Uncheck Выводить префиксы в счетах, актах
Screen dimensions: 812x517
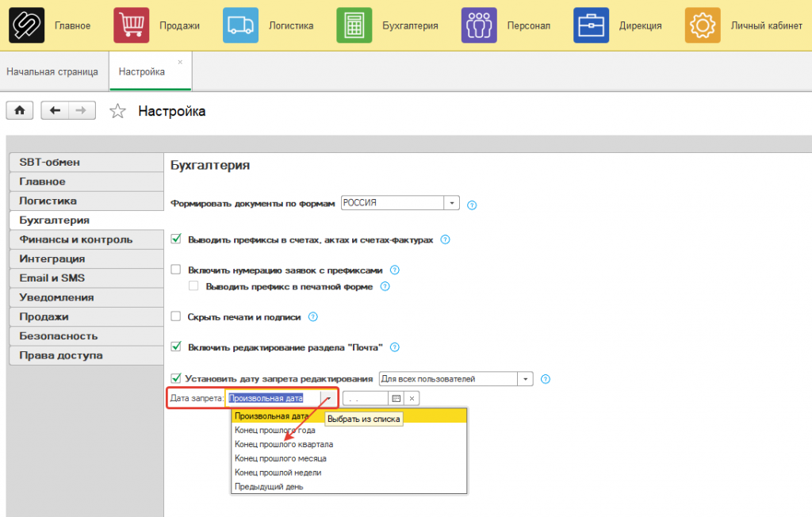point(176,239)
